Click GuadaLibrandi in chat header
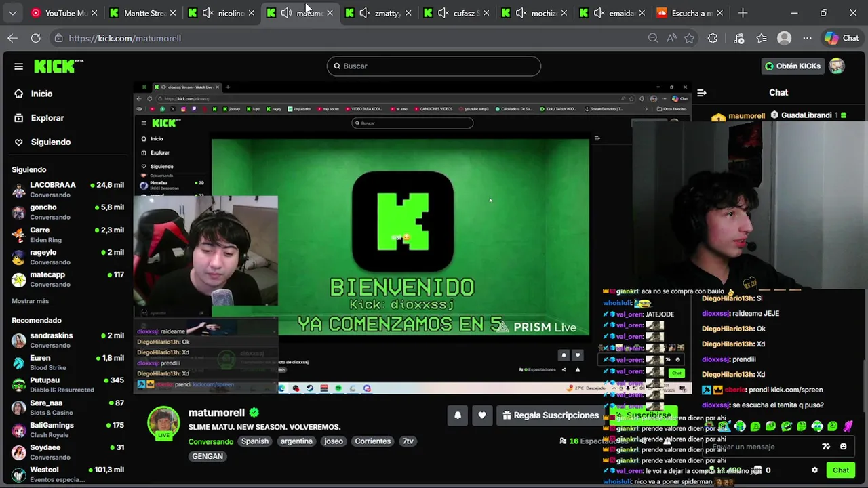The width and height of the screenshot is (868, 488). [x=806, y=115]
